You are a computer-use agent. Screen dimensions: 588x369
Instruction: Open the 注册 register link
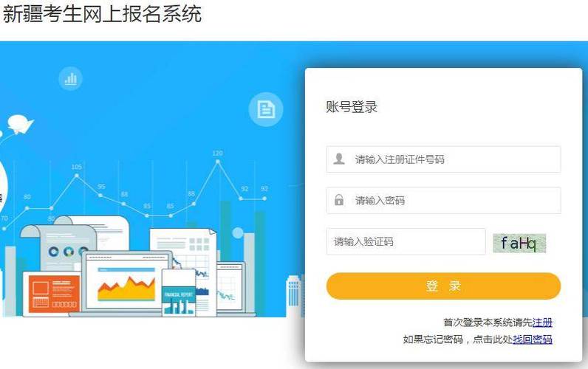tap(542, 323)
